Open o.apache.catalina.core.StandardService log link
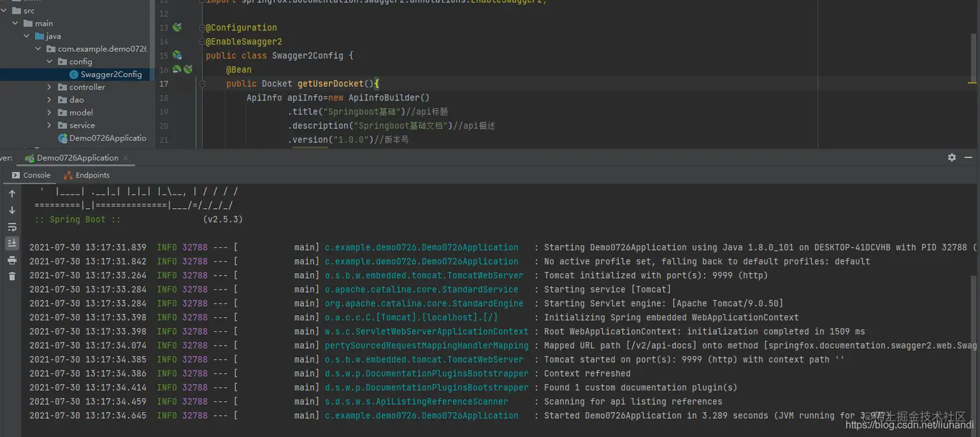980x437 pixels. [x=421, y=289]
